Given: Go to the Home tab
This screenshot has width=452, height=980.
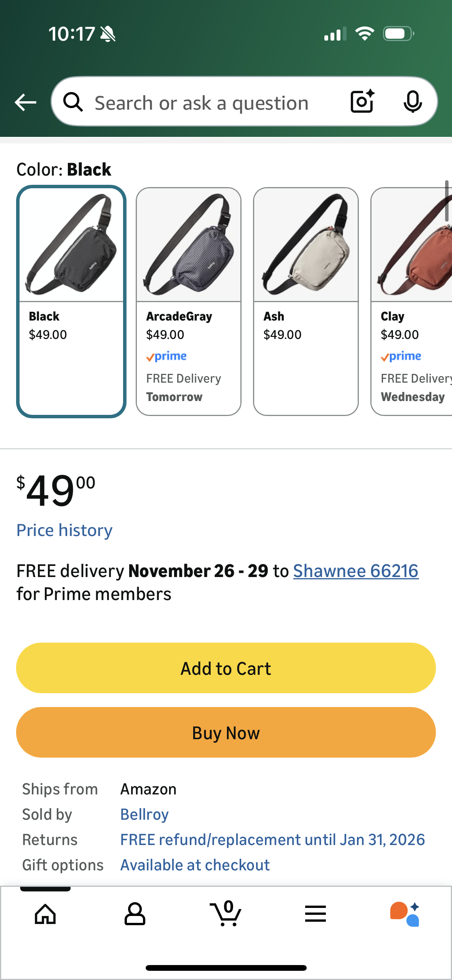Looking at the screenshot, I should click(45, 914).
